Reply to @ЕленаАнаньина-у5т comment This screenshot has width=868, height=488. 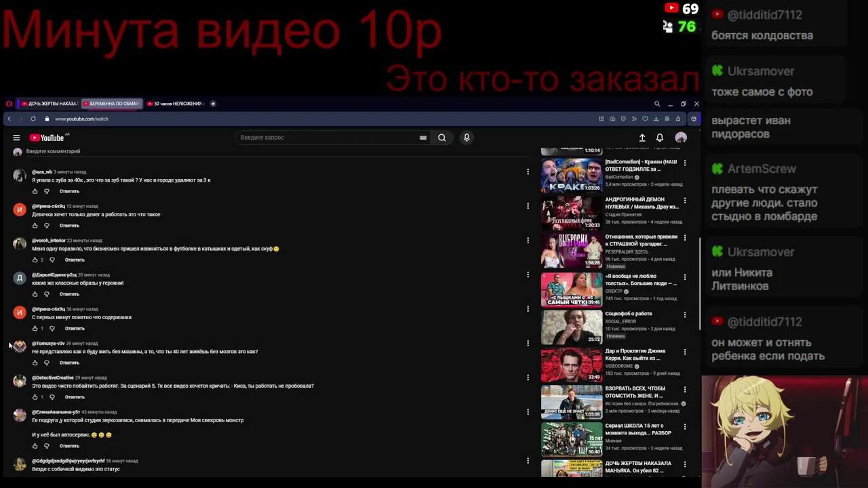pos(69,446)
